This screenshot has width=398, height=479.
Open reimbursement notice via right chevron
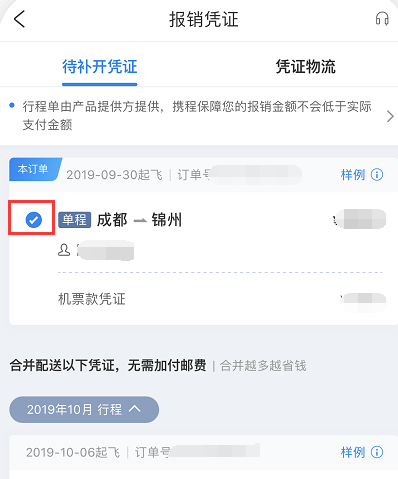pyautogui.click(x=390, y=116)
